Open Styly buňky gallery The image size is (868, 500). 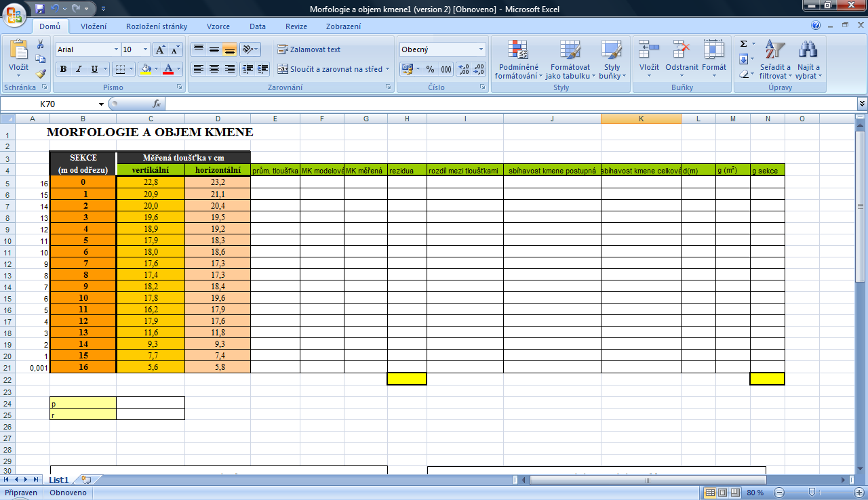(x=612, y=60)
